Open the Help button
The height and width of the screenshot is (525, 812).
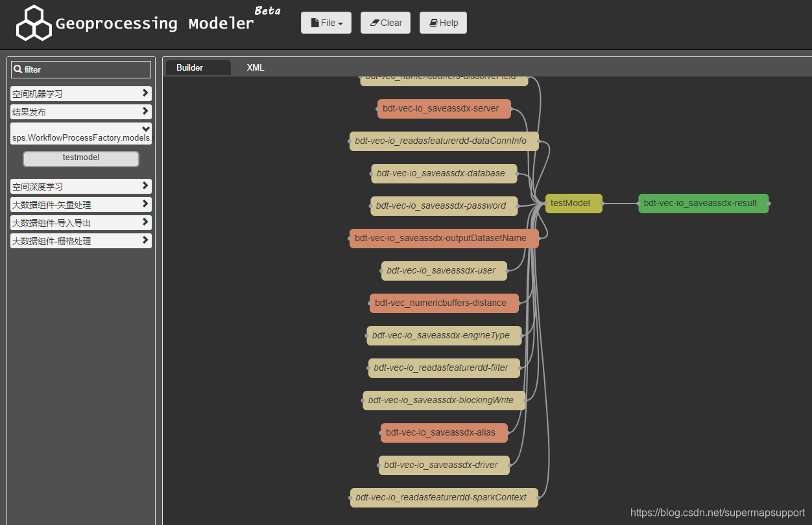tap(443, 23)
